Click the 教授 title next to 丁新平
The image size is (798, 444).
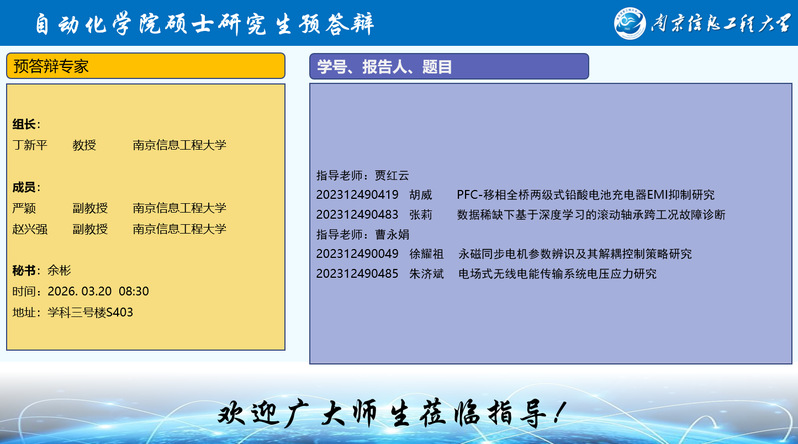click(84, 145)
